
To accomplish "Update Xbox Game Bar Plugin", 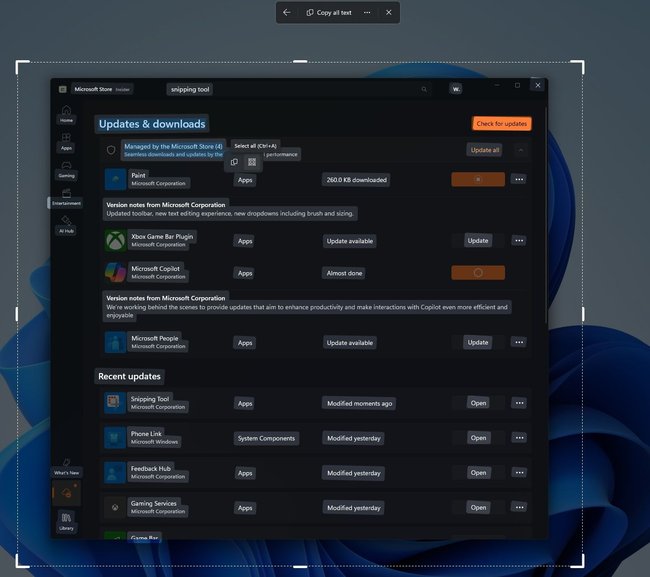I will pyautogui.click(x=478, y=241).
